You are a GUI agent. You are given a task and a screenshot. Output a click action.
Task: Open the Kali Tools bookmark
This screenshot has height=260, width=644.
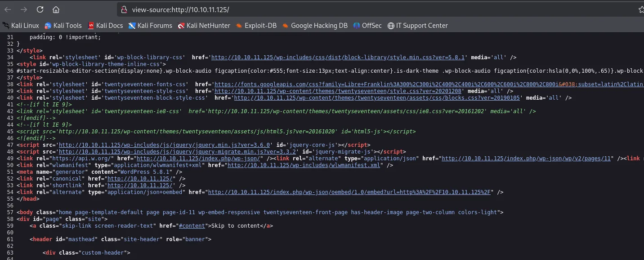click(x=63, y=26)
